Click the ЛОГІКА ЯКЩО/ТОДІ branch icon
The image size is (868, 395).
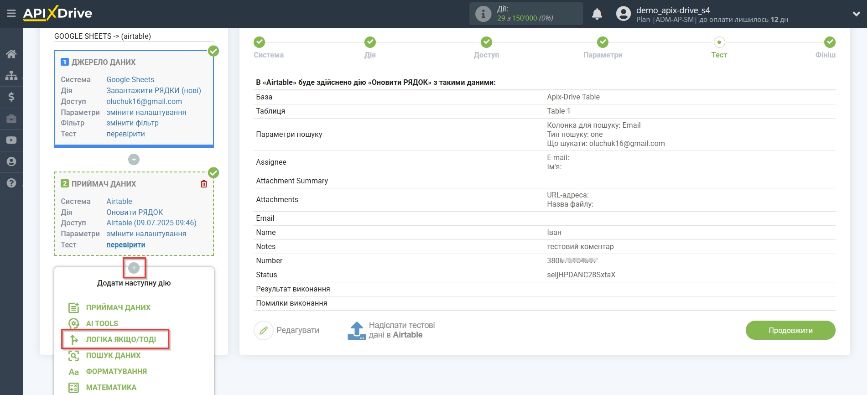point(74,340)
